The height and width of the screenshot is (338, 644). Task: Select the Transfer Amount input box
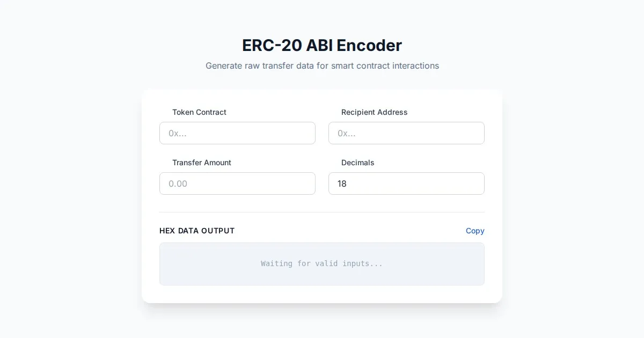(x=237, y=183)
